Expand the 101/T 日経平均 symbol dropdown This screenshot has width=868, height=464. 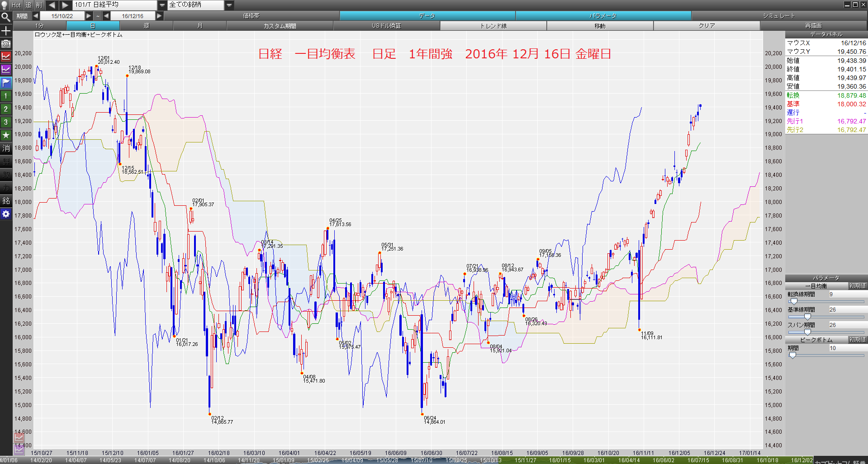point(162,5)
